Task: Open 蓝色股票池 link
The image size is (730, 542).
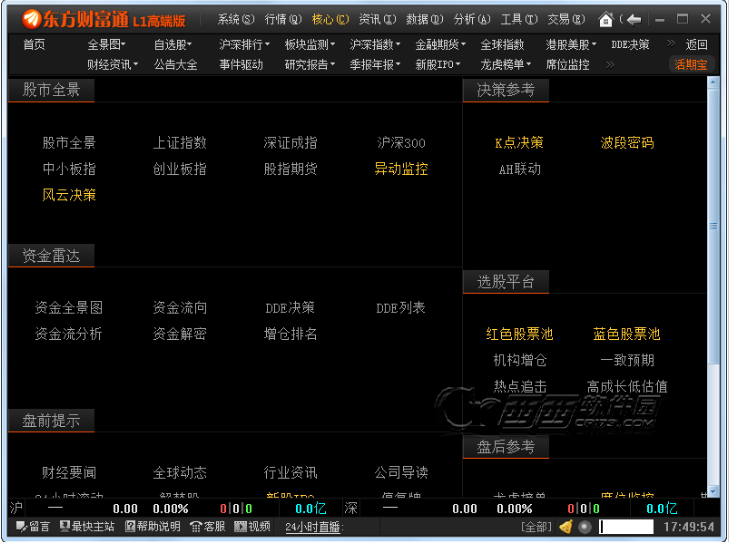Action: (x=627, y=334)
